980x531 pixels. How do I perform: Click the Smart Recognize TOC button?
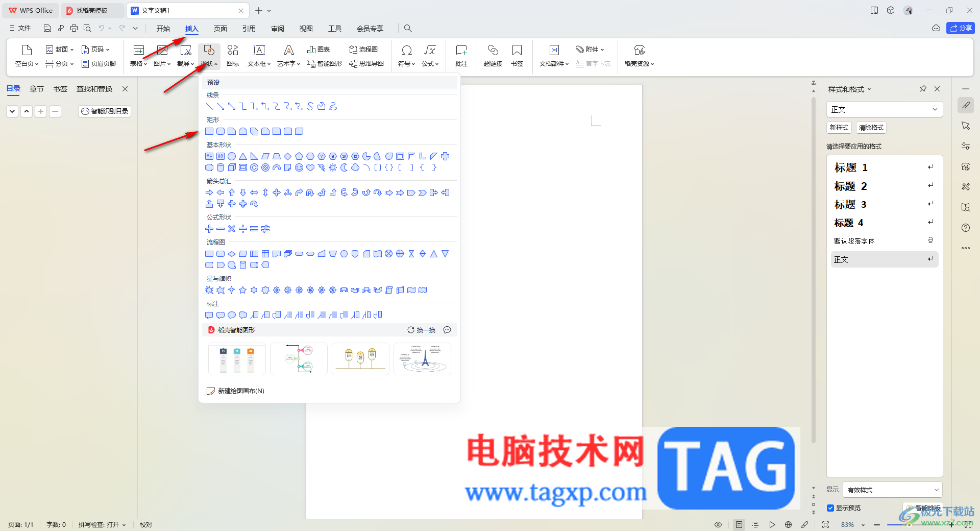(x=105, y=111)
